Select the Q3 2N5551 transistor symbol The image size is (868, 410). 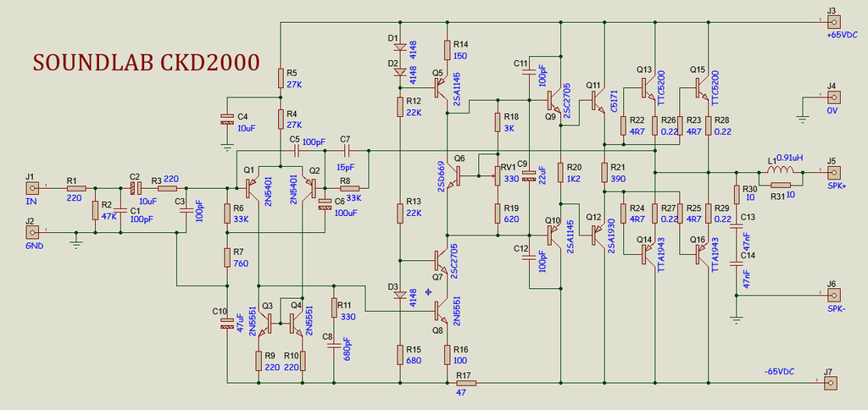click(264, 323)
